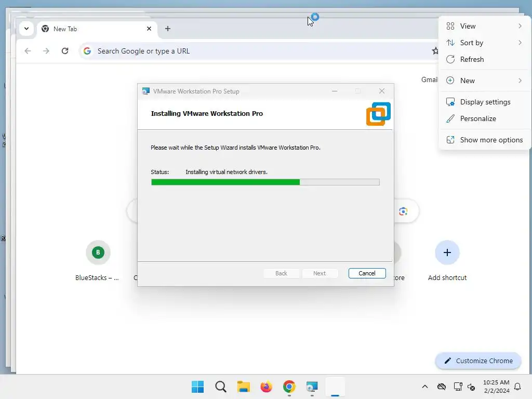Open notifications via the bell icon
The height and width of the screenshot is (399, 532).
click(517, 387)
